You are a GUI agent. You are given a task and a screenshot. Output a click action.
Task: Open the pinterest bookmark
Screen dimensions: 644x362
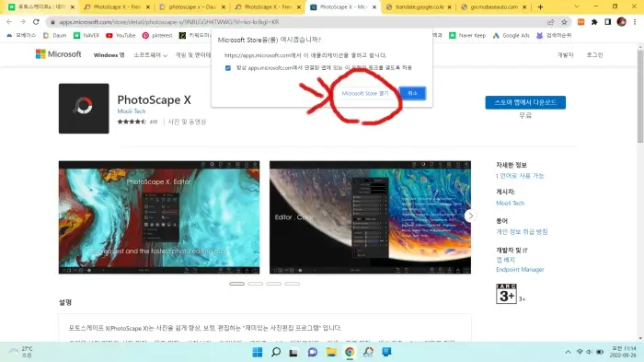[157, 35]
